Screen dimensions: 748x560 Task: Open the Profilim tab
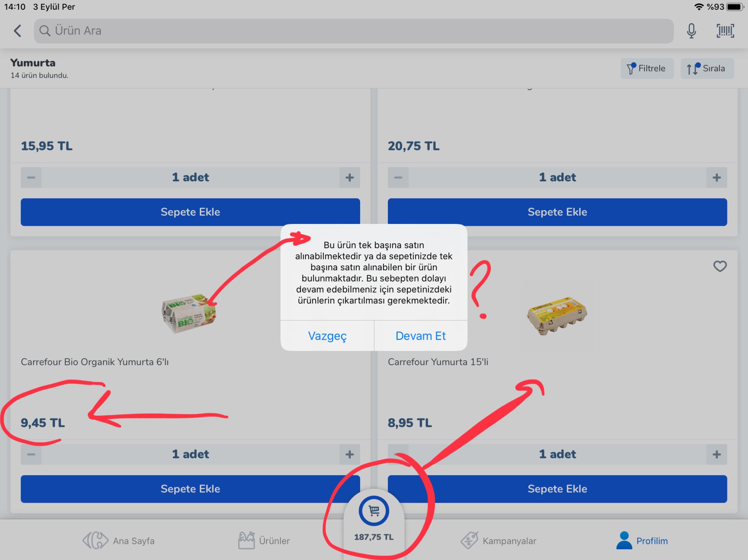[642, 541]
